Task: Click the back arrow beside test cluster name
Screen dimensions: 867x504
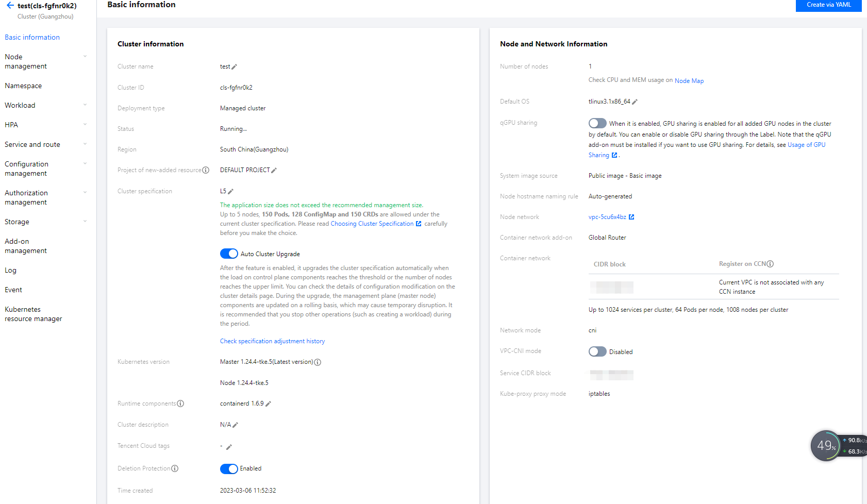Action: coord(10,6)
